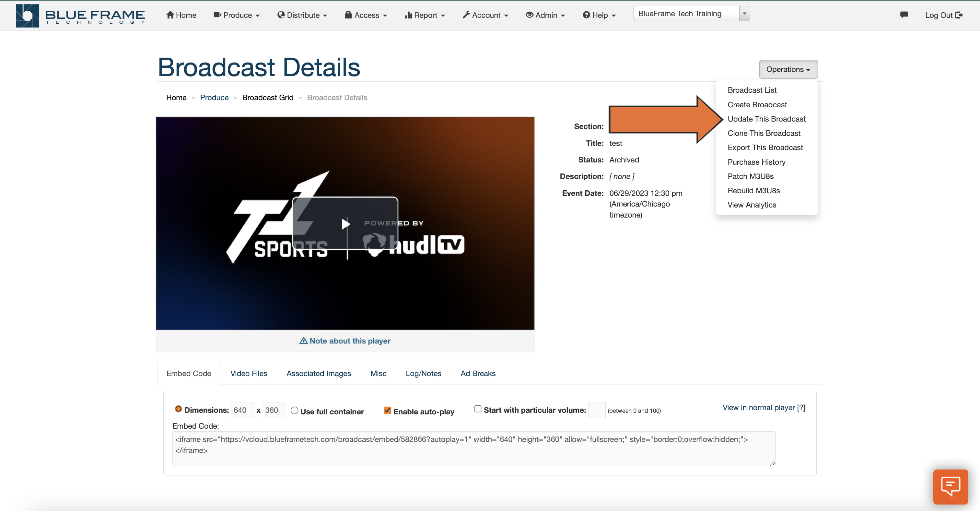Image resolution: width=980 pixels, height=511 pixels.
Task: Click the Admin eye icon
Action: pos(529,15)
